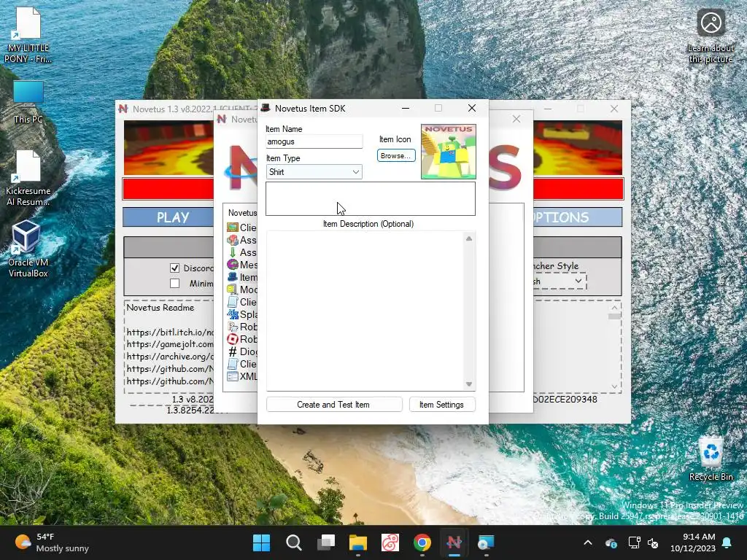Select the Mod entry with yellow smiley icon

pos(242,289)
